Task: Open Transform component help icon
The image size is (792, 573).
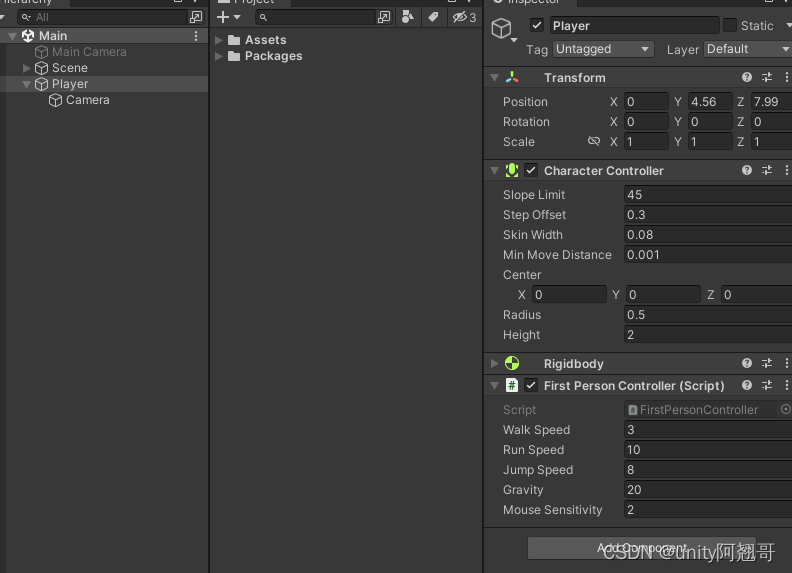Action: (747, 77)
